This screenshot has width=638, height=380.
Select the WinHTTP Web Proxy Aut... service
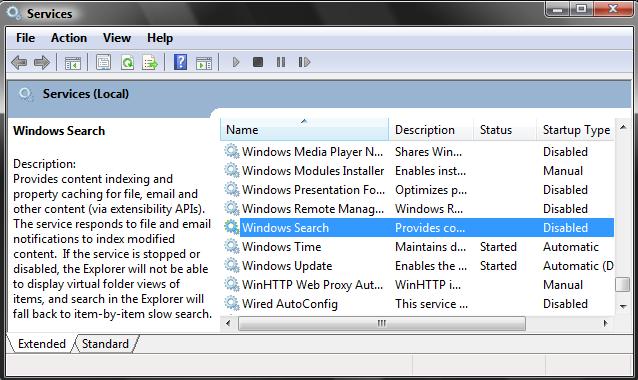(312, 285)
